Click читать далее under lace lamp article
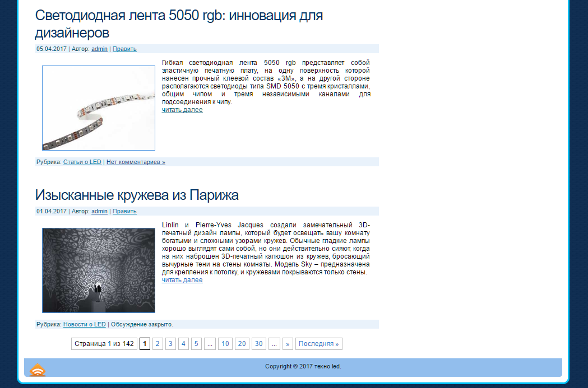The width and height of the screenshot is (588, 388). [x=182, y=280]
